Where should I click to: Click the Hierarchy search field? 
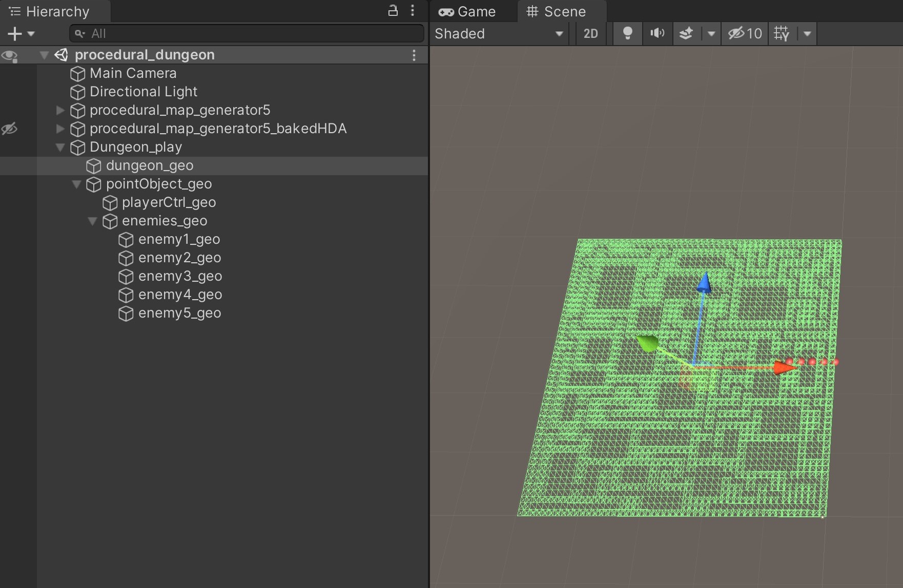[x=246, y=33]
